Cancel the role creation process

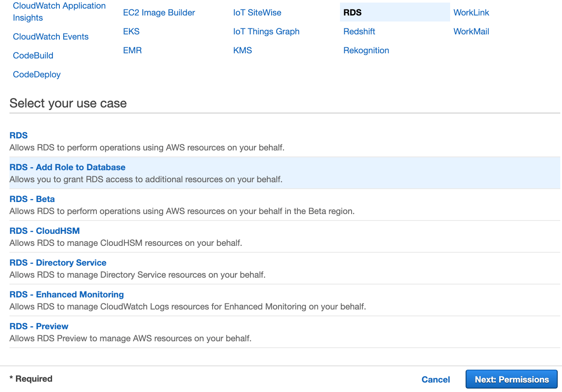435,380
